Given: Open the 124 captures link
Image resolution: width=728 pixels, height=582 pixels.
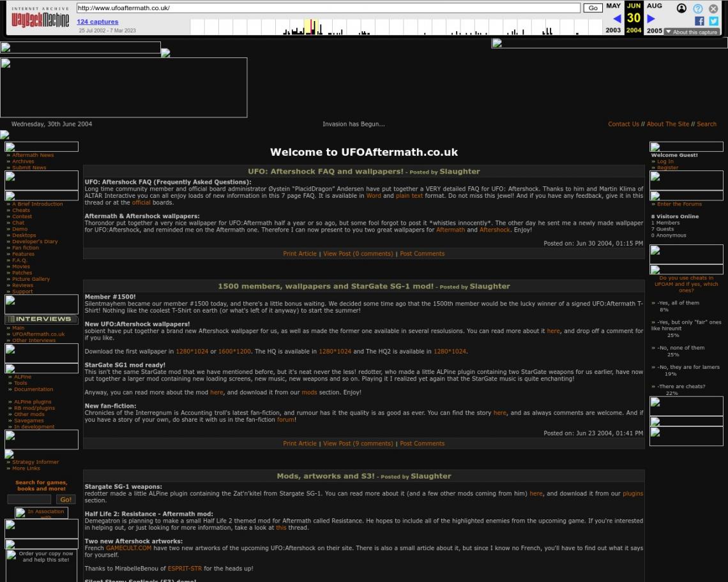Looking at the screenshot, I should click(x=98, y=21).
